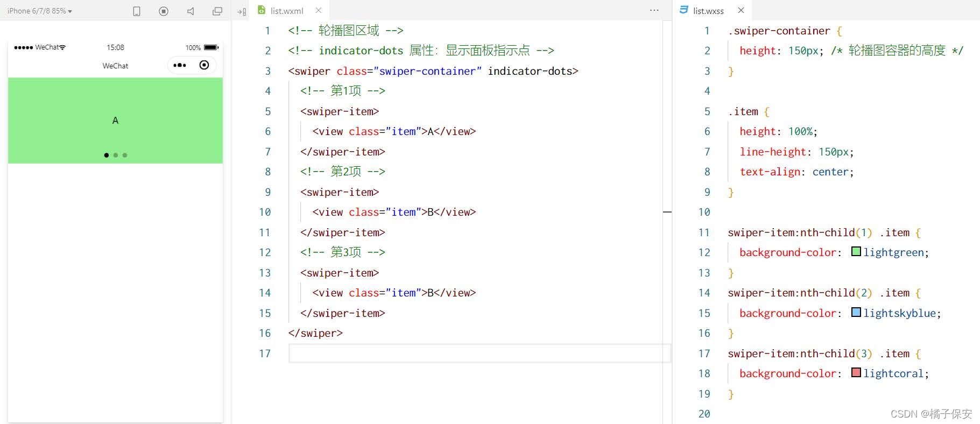Click the '第2项' comment line
This screenshot has height=424, width=980.
343,172
